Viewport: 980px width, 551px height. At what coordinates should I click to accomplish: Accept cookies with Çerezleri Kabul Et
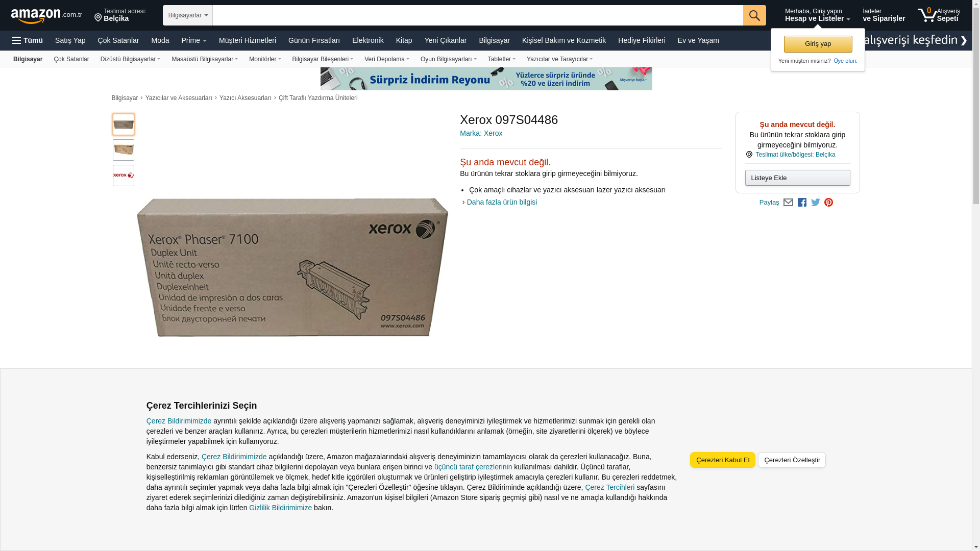[723, 460]
